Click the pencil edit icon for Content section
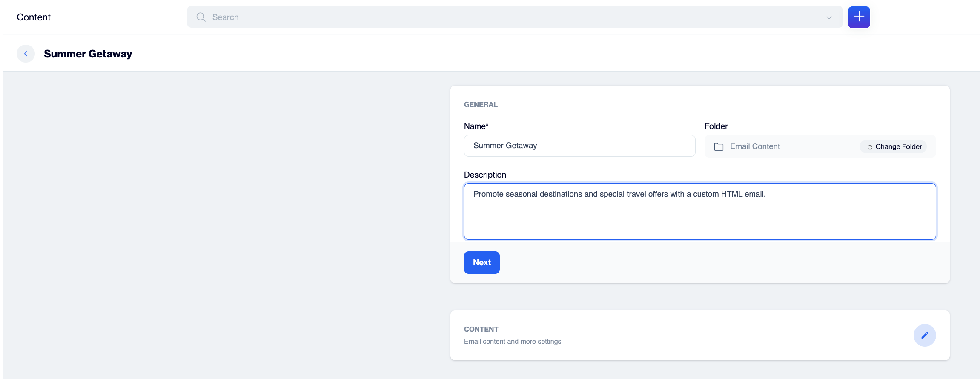The image size is (980, 379). [925, 335]
